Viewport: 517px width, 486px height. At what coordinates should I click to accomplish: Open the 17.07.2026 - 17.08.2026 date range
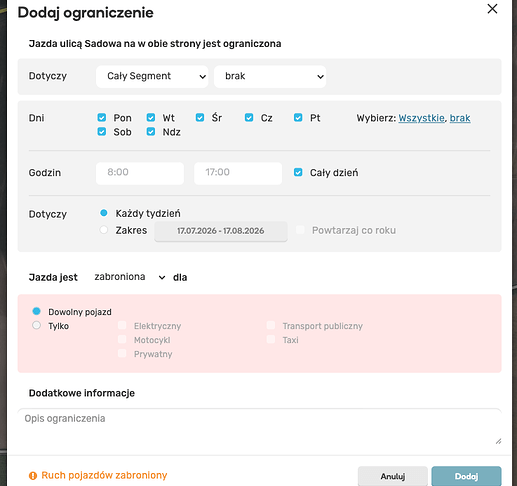tap(221, 231)
